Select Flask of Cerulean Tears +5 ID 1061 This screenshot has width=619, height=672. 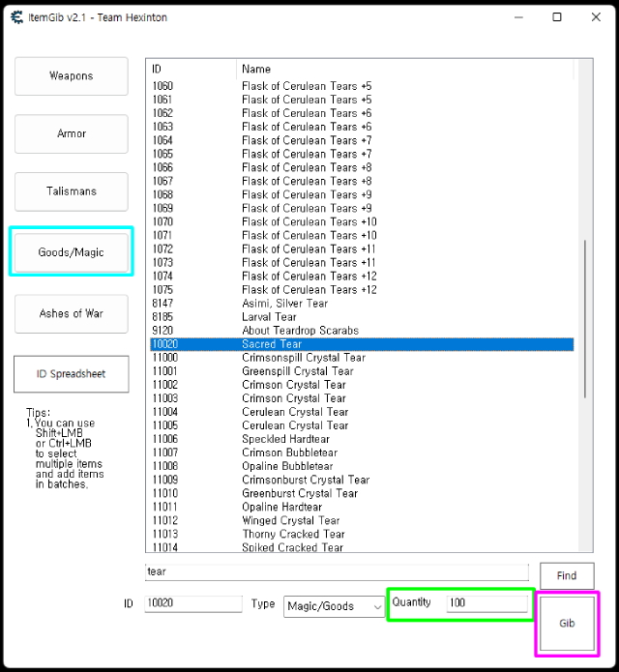click(362, 100)
